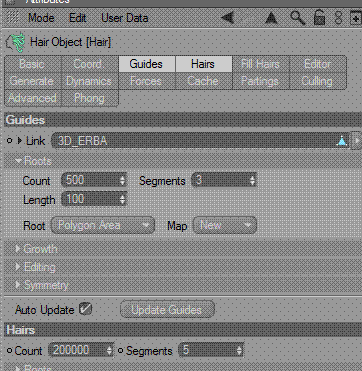The height and width of the screenshot is (371, 362).
Task: Toggle the lock element icon
Action: coord(319,18)
